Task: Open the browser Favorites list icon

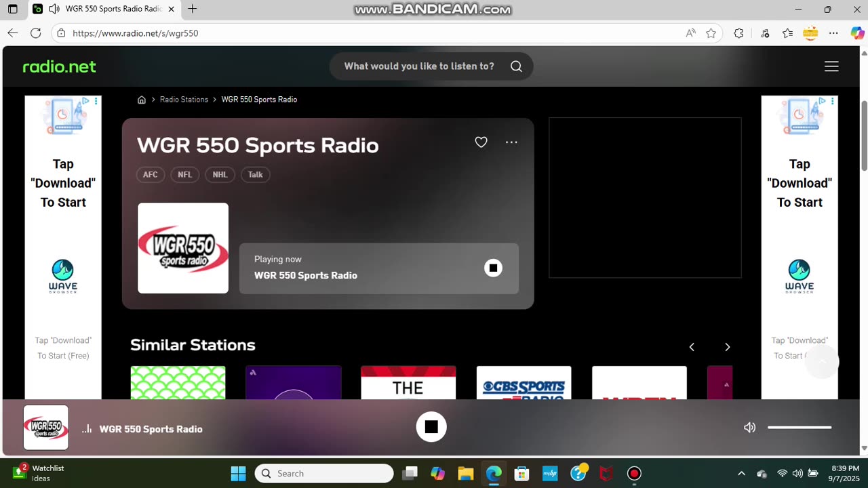Action: pyautogui.click(x=787, y=33)
